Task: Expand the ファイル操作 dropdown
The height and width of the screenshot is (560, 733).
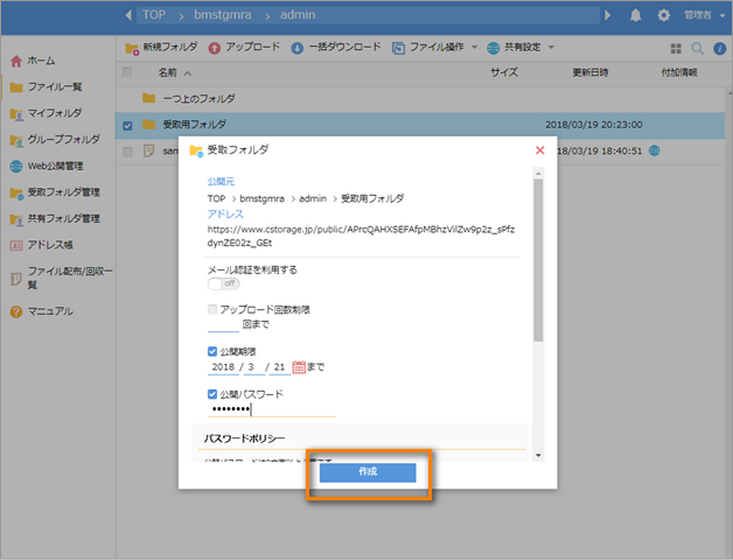Action: pos(433,47)
